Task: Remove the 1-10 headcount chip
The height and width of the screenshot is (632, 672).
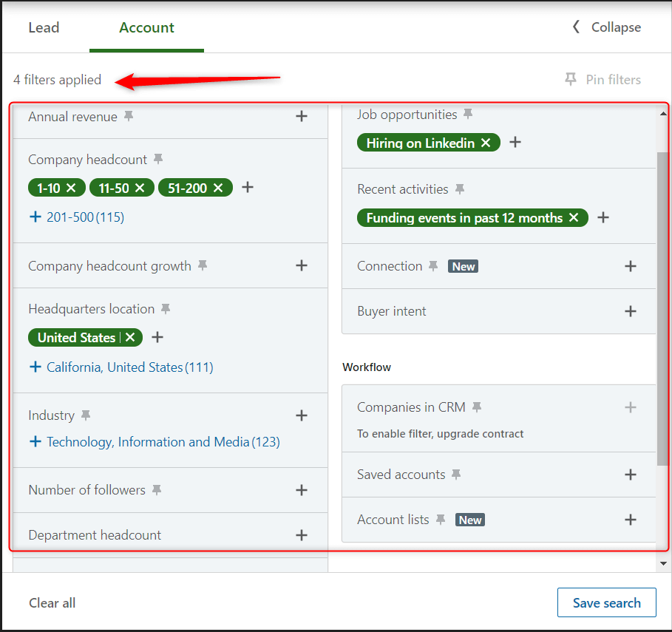Action: [x=71, y=188]
